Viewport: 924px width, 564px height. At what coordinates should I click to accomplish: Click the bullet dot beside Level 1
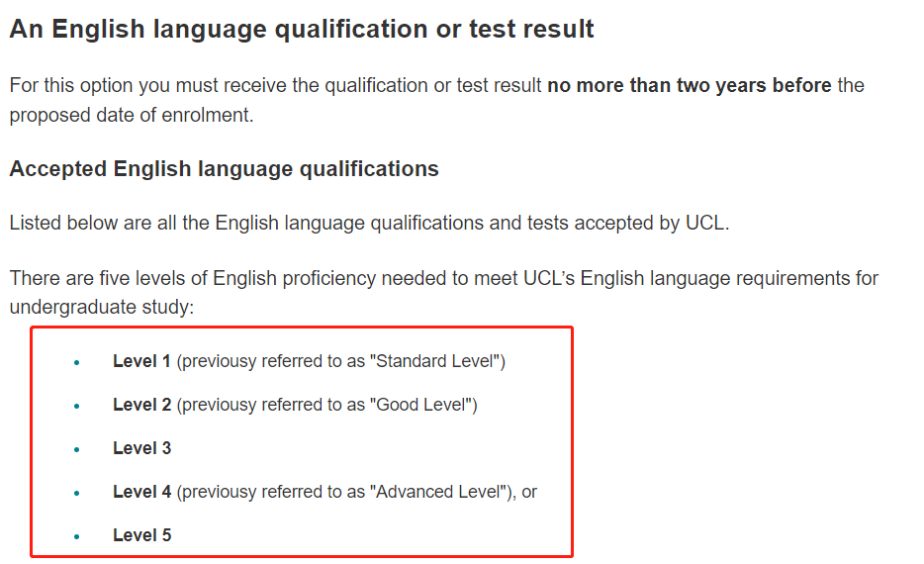(76, 363)
